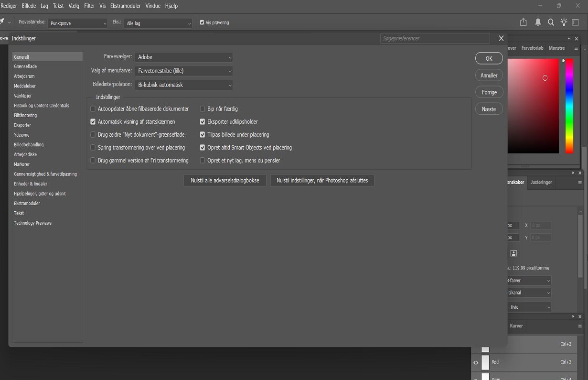Uncheck Eksporter udklipsholder
Viewport: 588px width, 380px height.
click(x=203, y=122)
